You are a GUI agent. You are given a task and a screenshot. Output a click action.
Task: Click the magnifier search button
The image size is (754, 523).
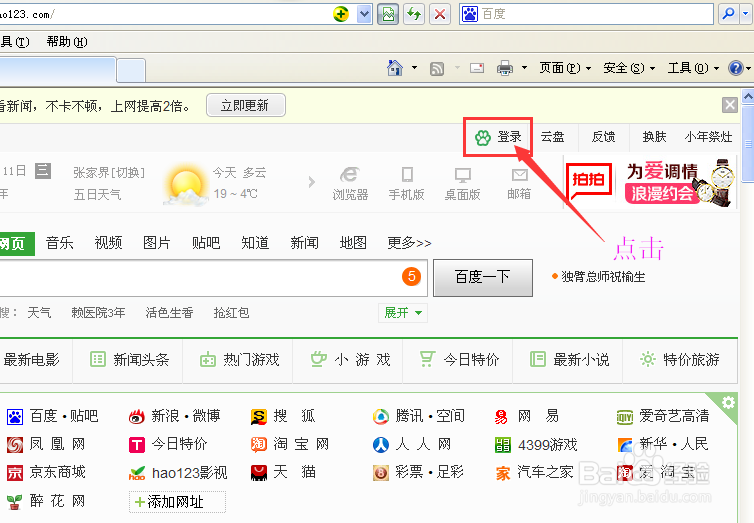click(x=729, y=14)
